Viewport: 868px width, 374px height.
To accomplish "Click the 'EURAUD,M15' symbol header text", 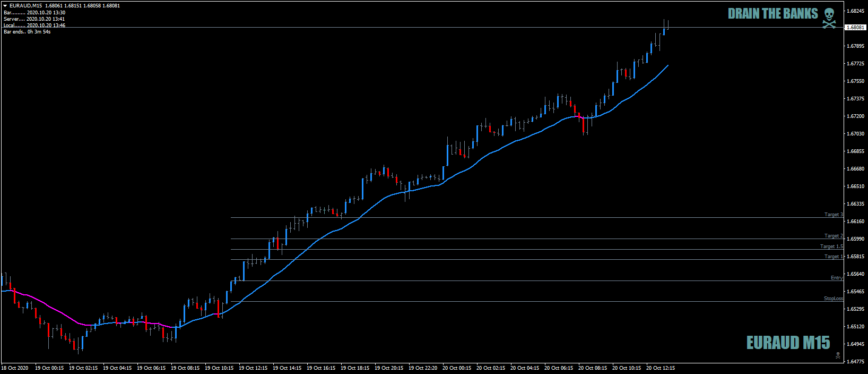I will click(x=25, y=6).
